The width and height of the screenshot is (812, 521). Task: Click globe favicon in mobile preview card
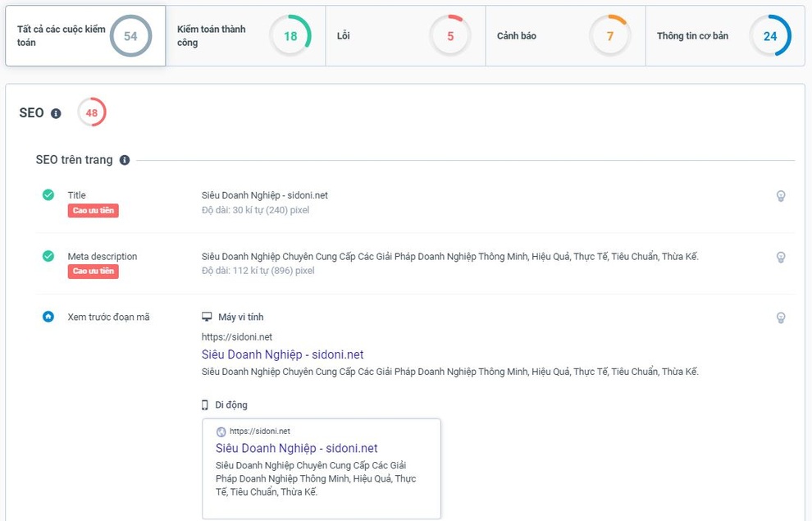coord(221,432)
